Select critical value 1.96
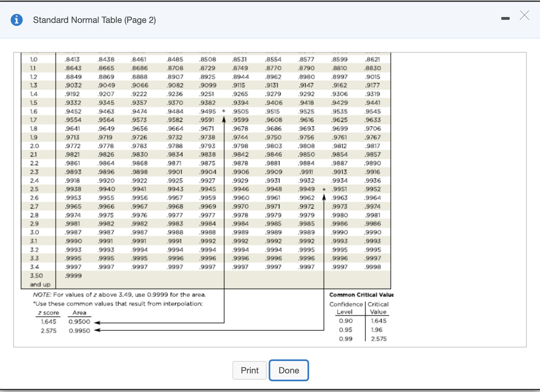Image resolution: width=540 pixels, height=392 pixels. pos(377,330)
